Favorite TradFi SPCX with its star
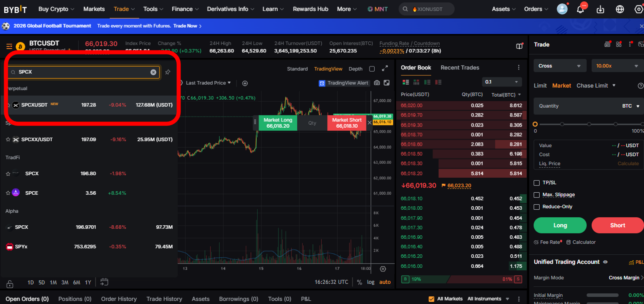The width and height of the screenshot is (644, 304). (x=8, y=174)
